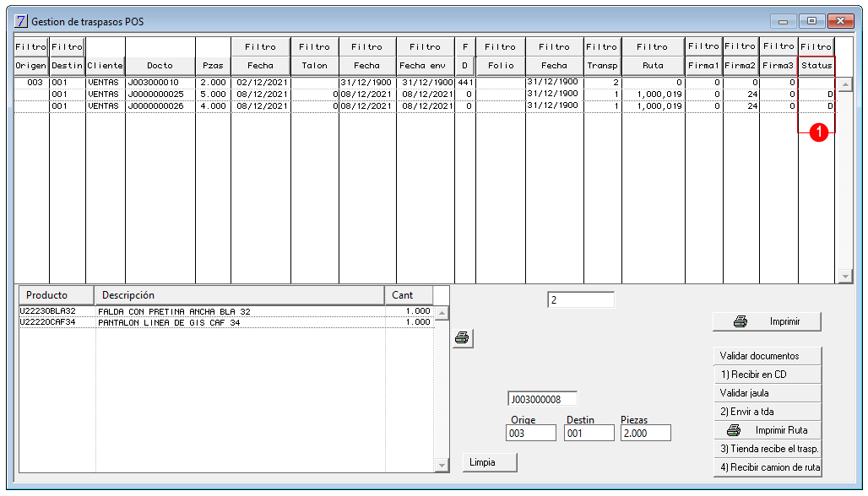868x496 pixels.
Task: Click the app icon in title bar
Action: (20, 22)
